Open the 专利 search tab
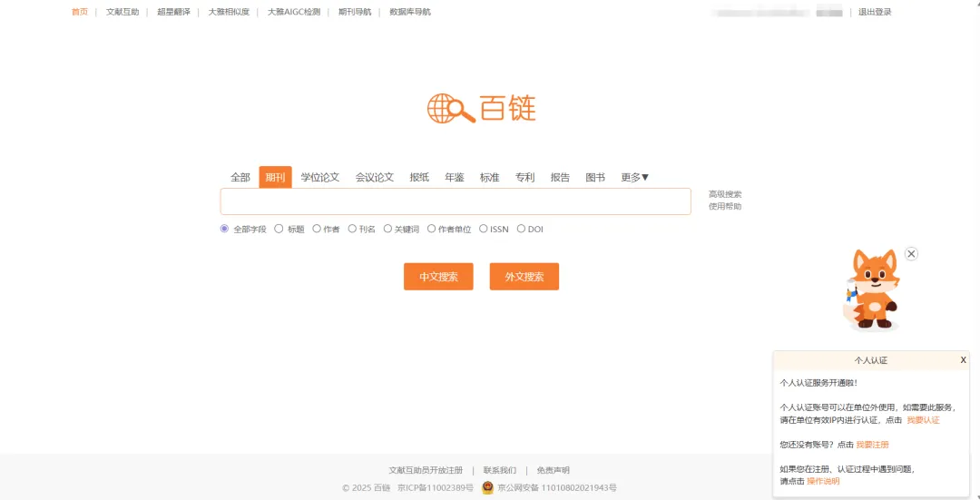 point(524,178)
